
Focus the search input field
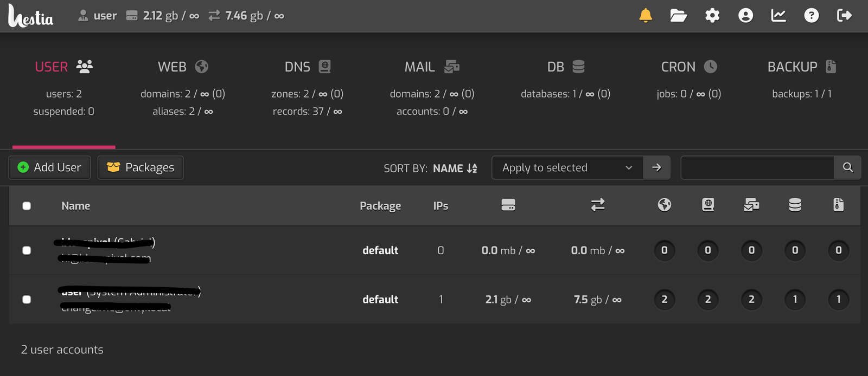[x=757, y=167]
